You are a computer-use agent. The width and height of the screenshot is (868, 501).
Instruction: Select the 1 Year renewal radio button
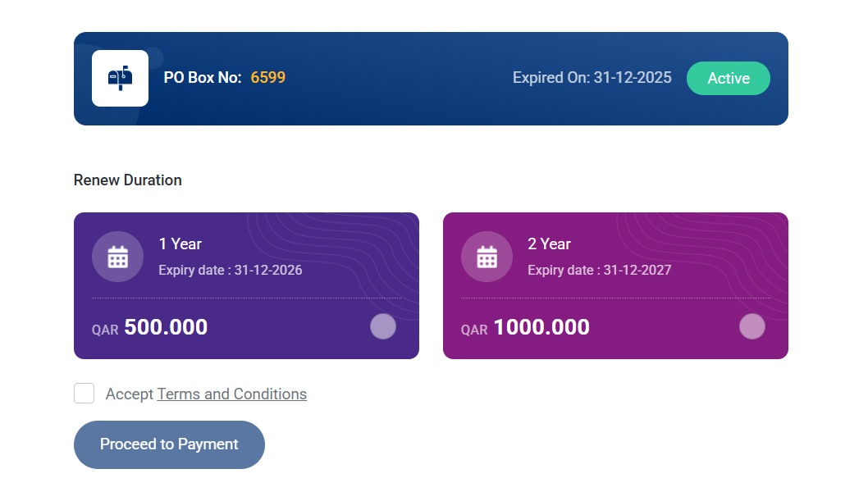tap(383, 326)
